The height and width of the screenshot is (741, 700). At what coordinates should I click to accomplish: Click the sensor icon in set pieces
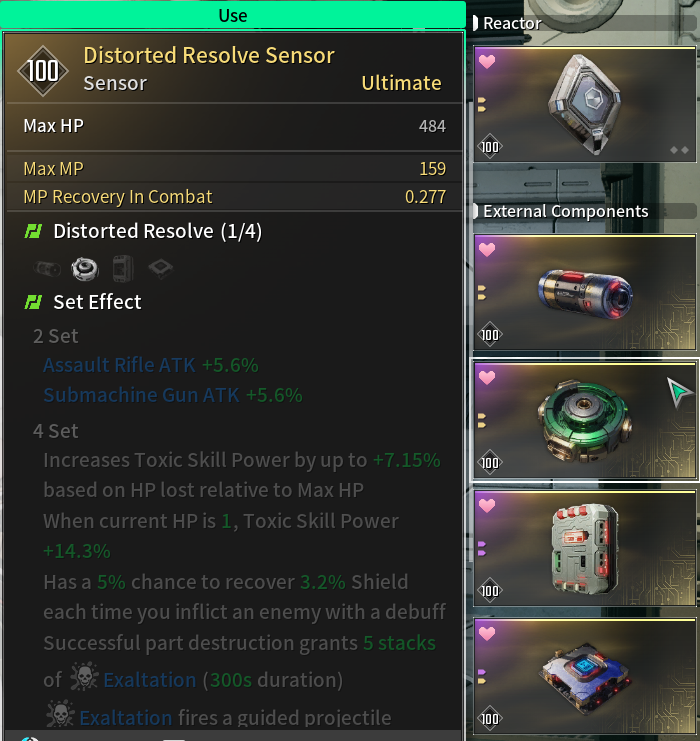tap(85, 269)
